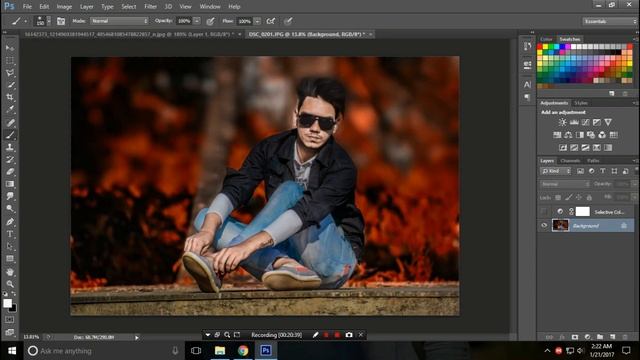Select the Eraser tool
Screen dimensions: 640x360
point(10,172)
